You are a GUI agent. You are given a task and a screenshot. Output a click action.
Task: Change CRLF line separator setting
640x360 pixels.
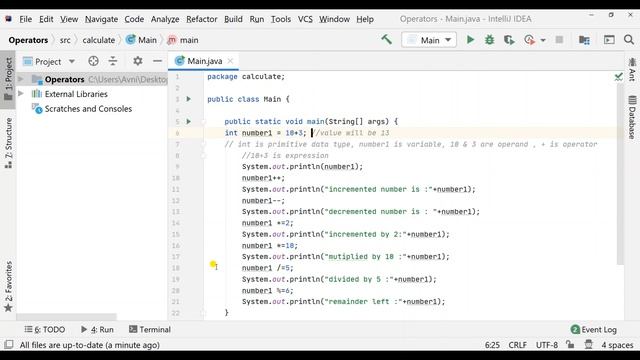pyautogui.click(x=518, y=345)
